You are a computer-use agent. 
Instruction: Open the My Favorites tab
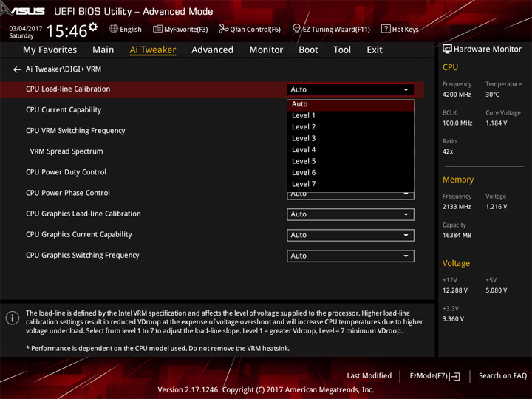click(50, 50)
